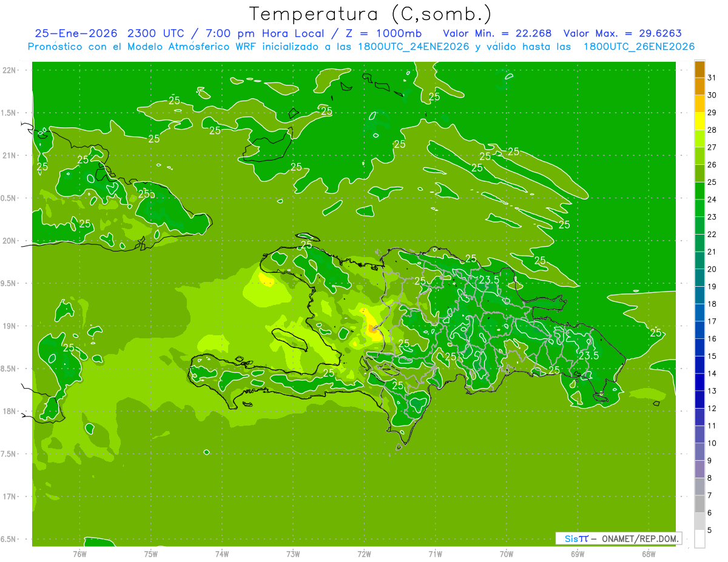Screen dimensions: 728x562
Task: Select the 29 degree yellow-orange legend swatch
Action: [x=699, y=104]
